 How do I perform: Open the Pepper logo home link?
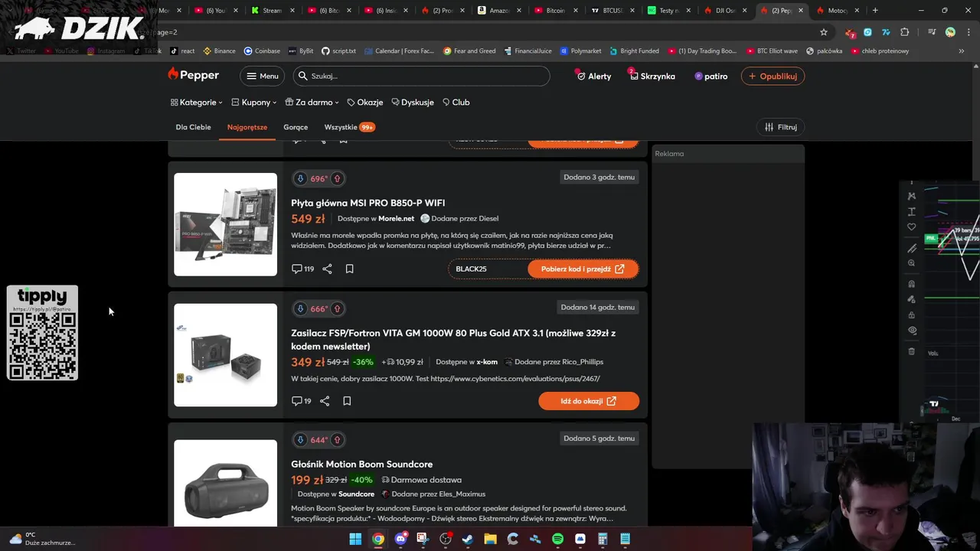point(194,75)
